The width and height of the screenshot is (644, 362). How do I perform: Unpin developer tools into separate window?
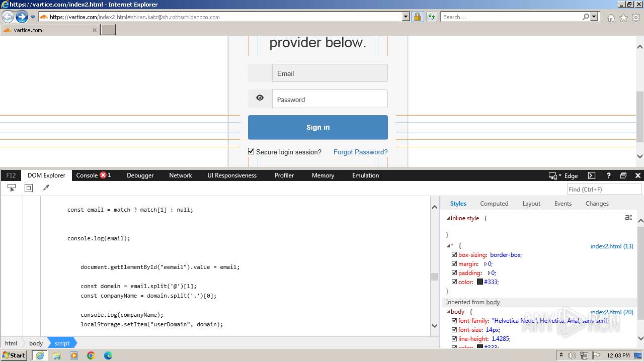click(623, 175)
